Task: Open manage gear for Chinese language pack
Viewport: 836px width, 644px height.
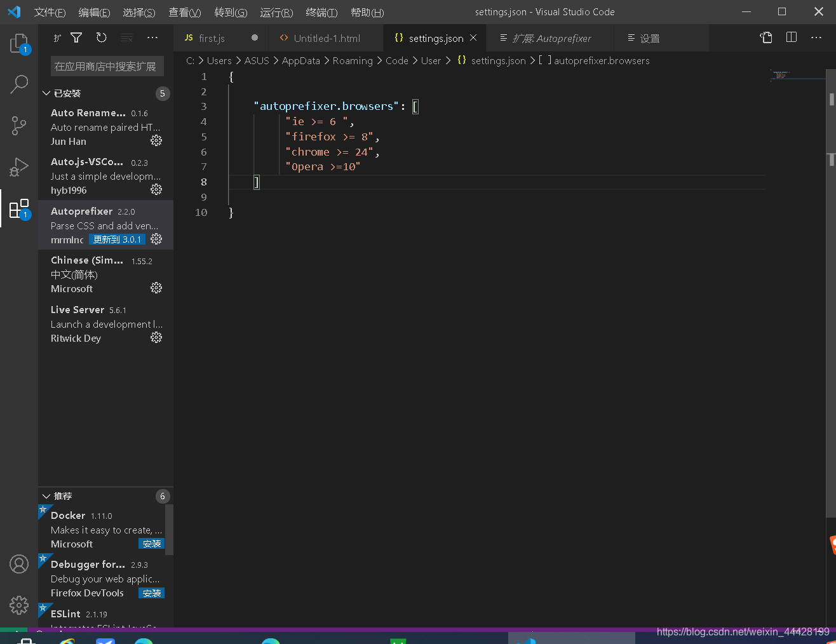Action: (156, 288)
